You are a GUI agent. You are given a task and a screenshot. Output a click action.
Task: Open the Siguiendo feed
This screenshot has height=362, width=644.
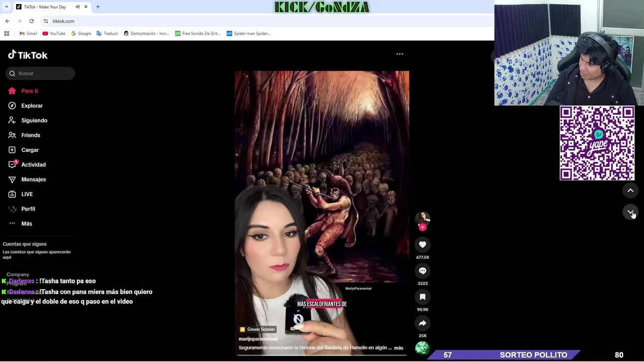pyautogui.click(x=34, y=120)
